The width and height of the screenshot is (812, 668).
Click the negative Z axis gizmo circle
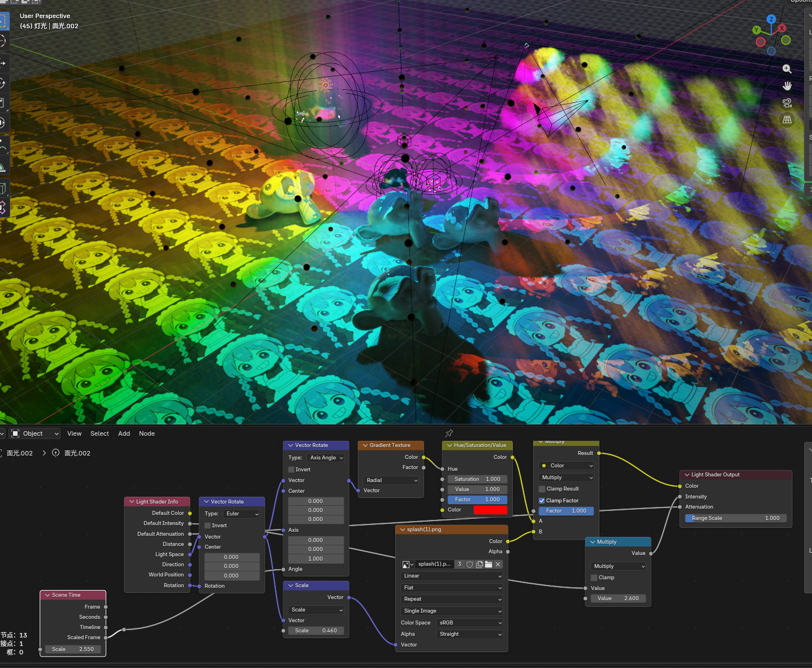(771, 51)
